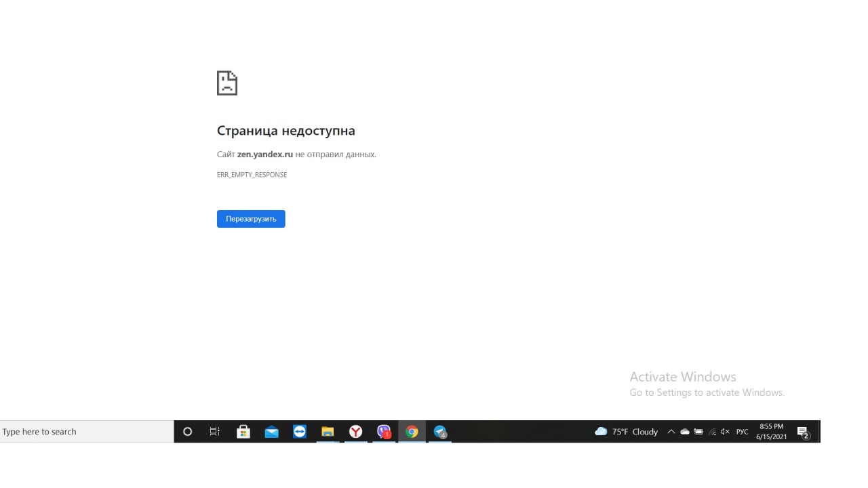Click the sad page error icon
868x488 pixels.
tap(227, 83)
